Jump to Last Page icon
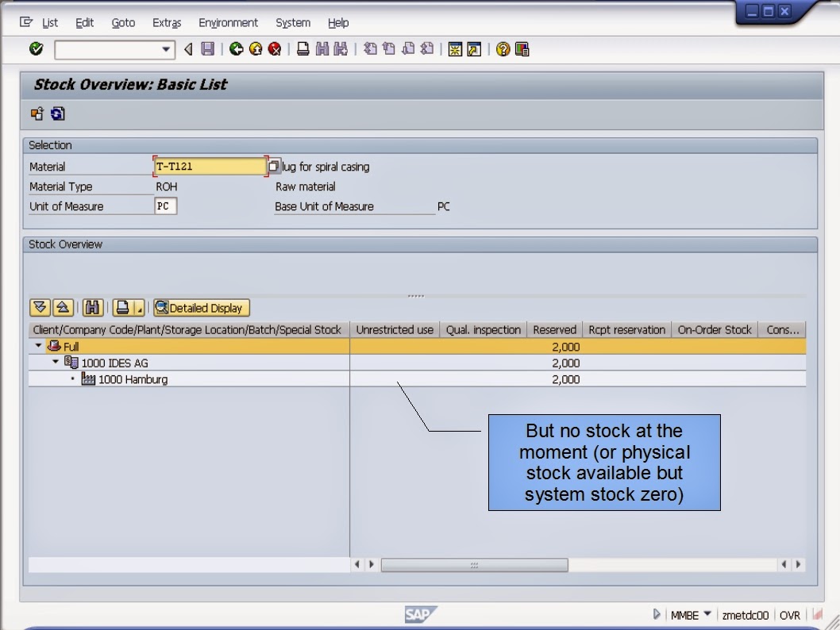 427,49
